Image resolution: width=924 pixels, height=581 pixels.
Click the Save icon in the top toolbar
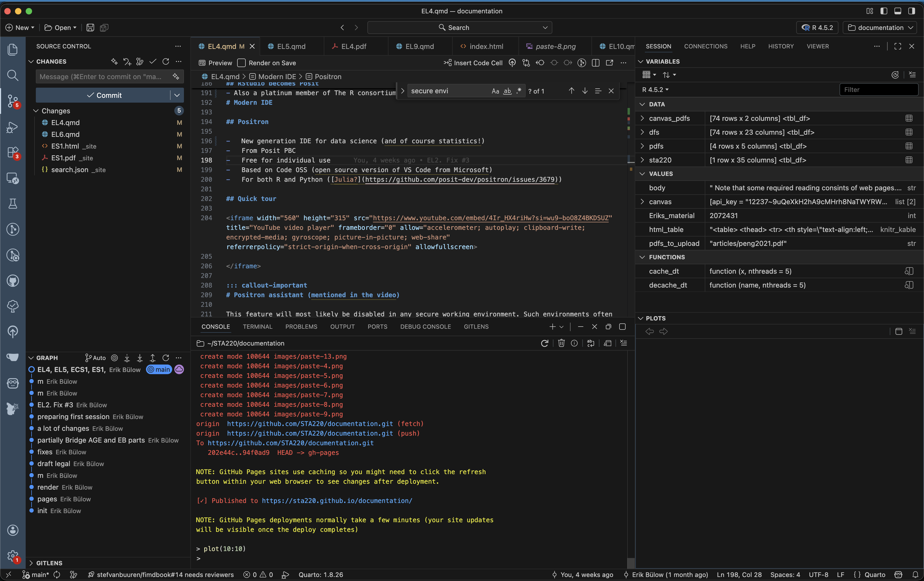coord(90,28)
